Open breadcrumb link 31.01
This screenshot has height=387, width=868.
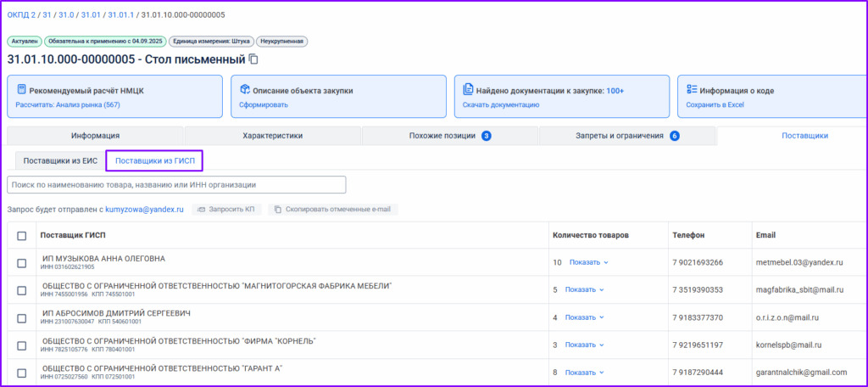[91, 14]
